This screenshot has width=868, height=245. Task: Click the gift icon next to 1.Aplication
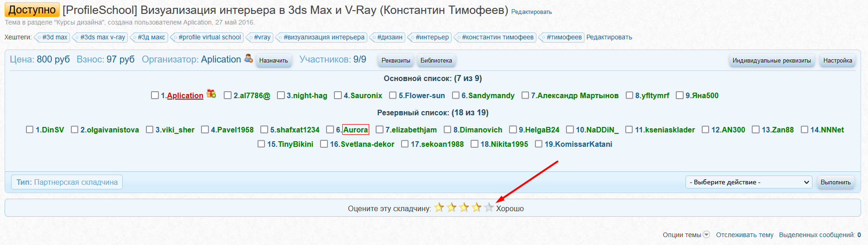(x=211, y=94)
